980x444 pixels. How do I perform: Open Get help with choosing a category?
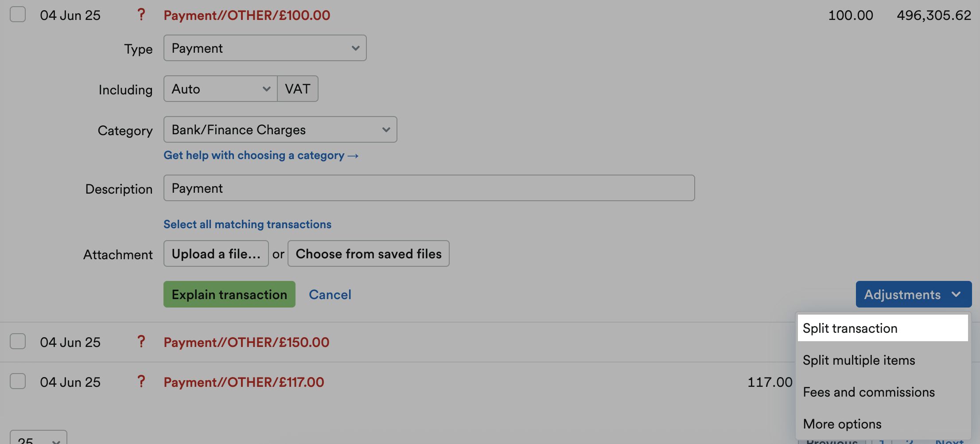(261, 155)
